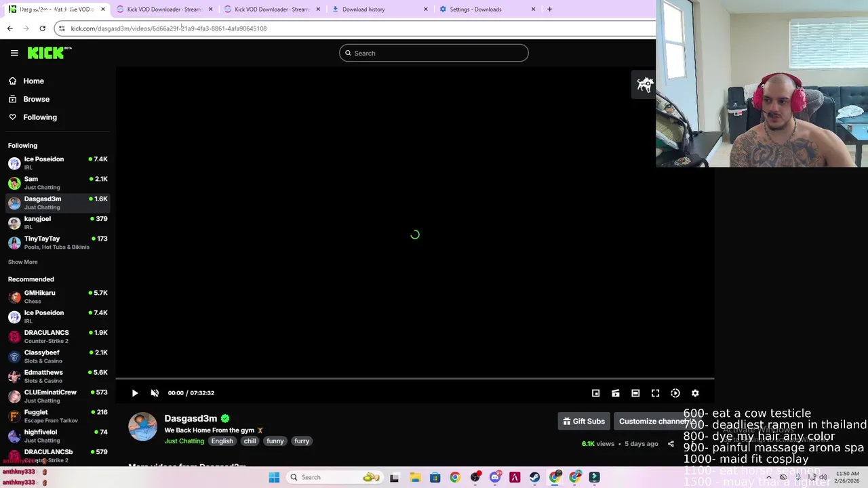Expand Show more followed channels
Viewport: 868px width, 488px height.
coord(22,262)
